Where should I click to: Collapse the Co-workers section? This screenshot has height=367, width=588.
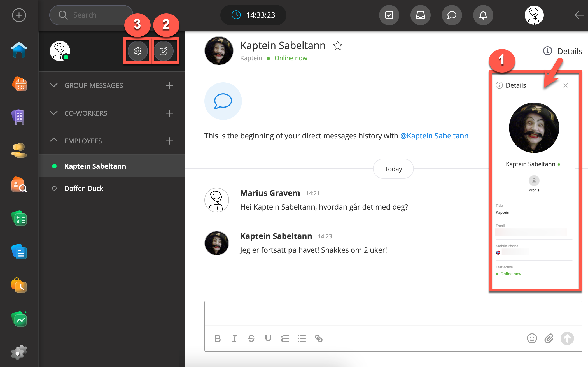pos(53,113)
